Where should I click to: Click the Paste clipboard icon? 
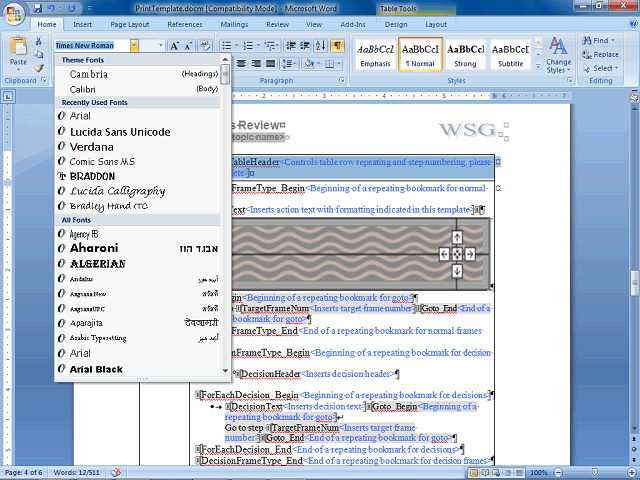coord(18,46)
